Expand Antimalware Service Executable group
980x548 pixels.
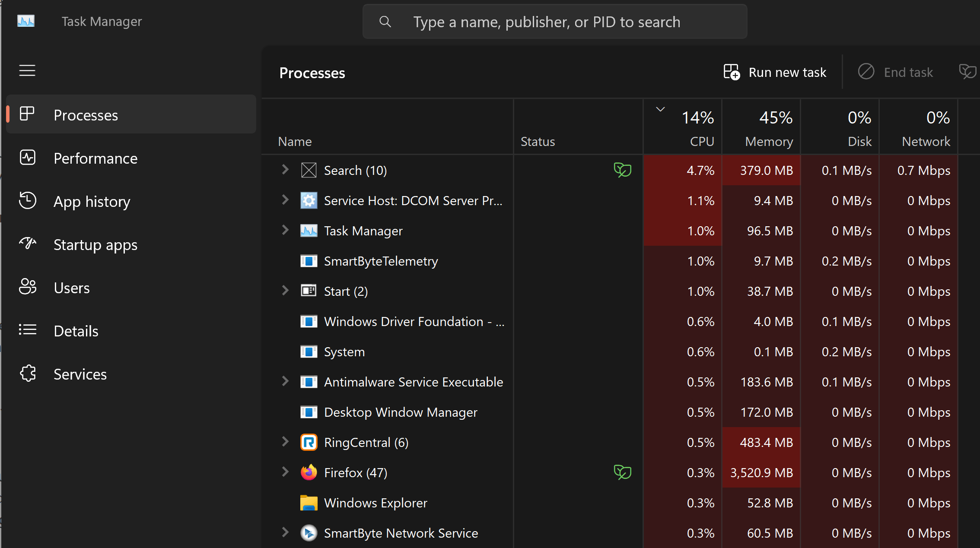click(285, 381)
